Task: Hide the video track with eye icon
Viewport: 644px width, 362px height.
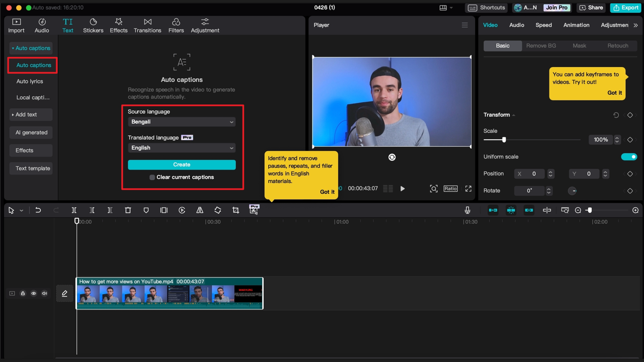Action: point(34,293)
